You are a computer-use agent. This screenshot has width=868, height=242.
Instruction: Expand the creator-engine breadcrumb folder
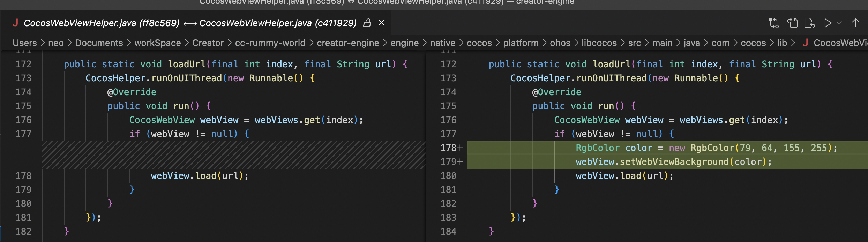(348, 43)
